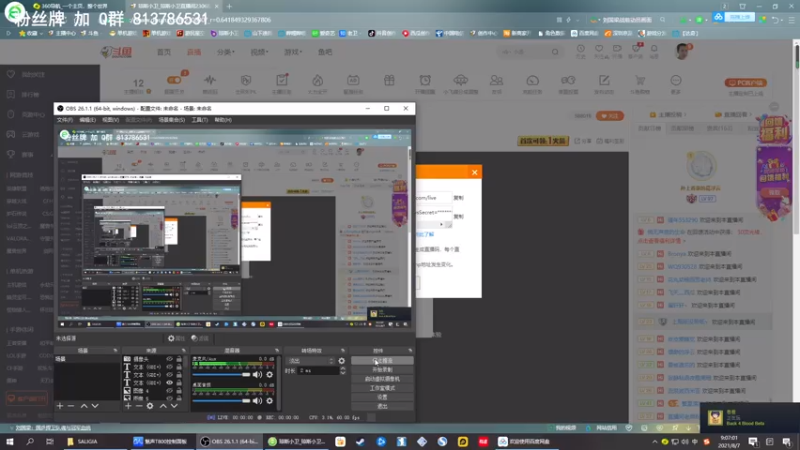
Task: Show hidden system tray icons chevron
Action: (x=655, y=441)
